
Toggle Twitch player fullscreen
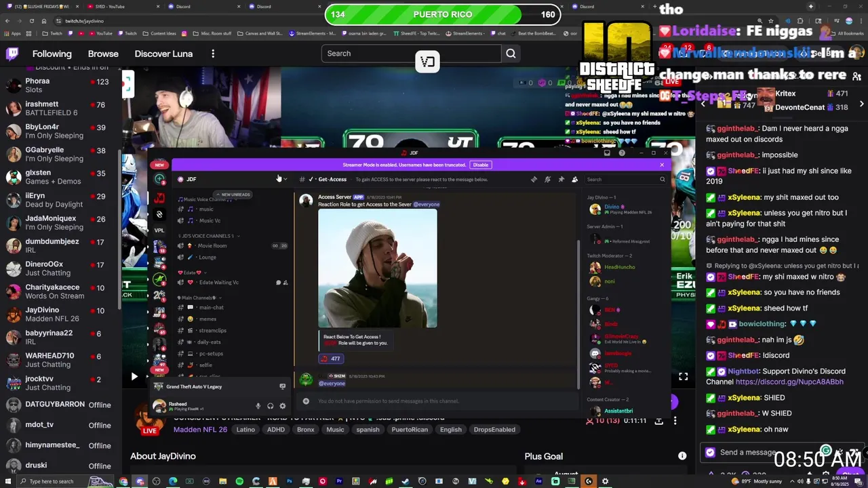(683, 377)
